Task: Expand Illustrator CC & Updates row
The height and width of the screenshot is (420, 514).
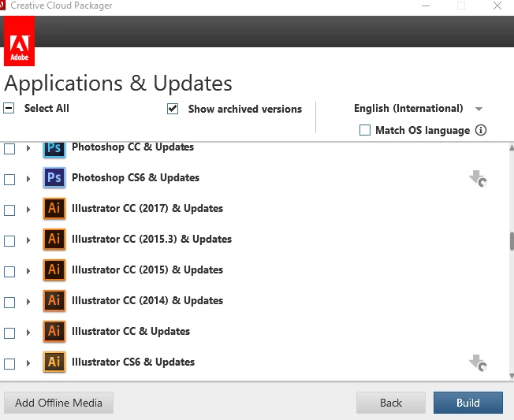Action: point(28,333)
